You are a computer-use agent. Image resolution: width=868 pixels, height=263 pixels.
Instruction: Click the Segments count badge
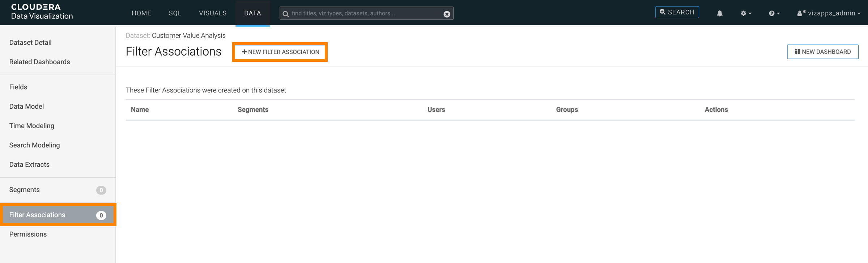tap(101, 190)
